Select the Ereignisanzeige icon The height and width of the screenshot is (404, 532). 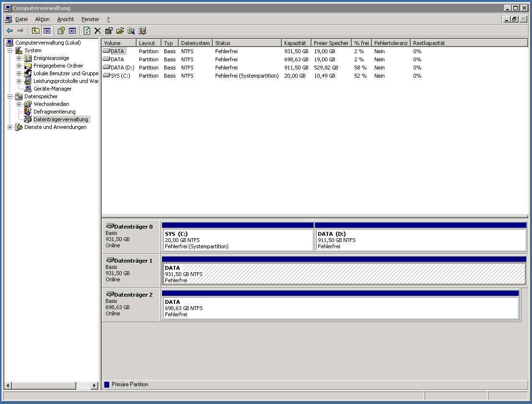(x=28, y=58)
